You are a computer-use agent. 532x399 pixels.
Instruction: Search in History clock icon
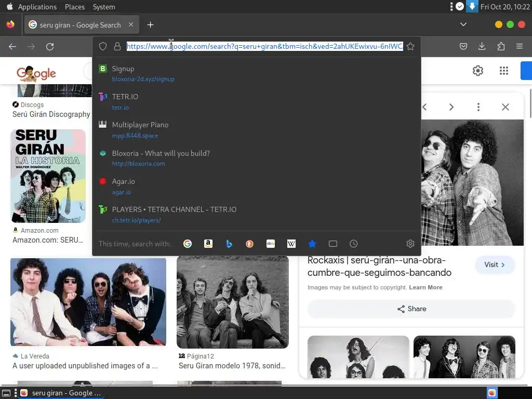pyautogui.click(x=353, y=244)
